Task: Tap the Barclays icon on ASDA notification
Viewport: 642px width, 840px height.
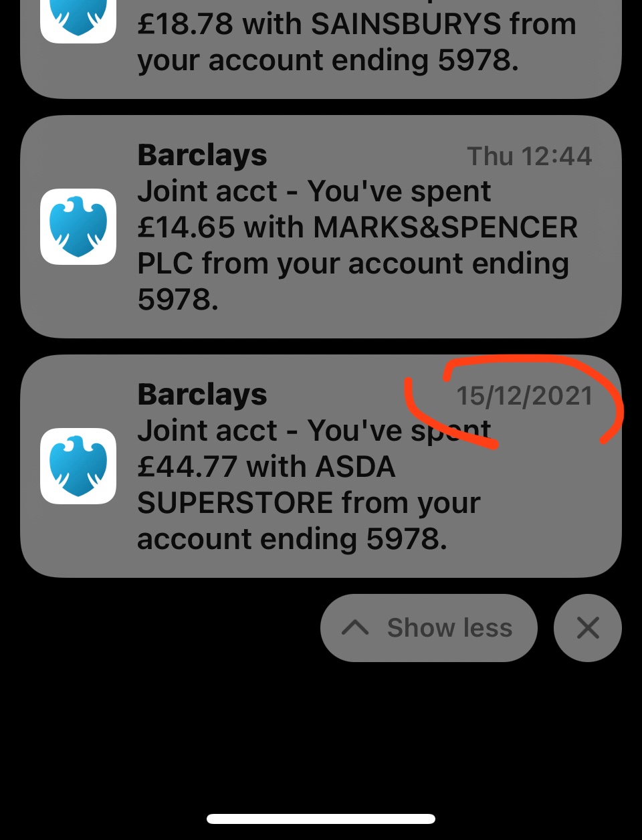Action: click(78, 466)
